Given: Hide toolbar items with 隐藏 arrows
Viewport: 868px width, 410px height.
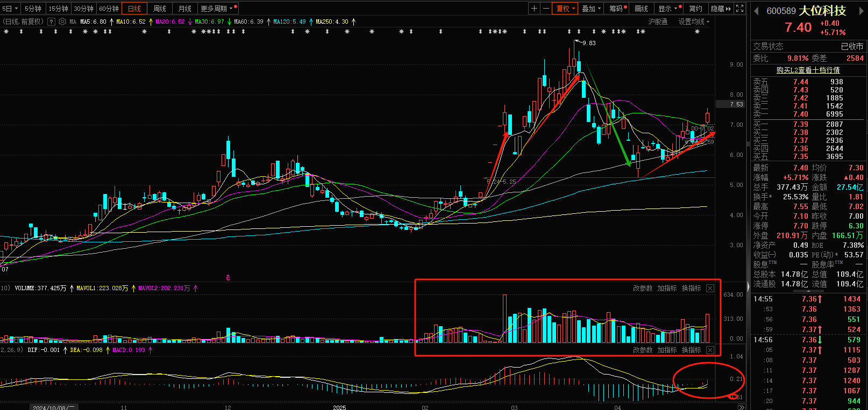Looking at the screenshot, I should click(721, 9).
